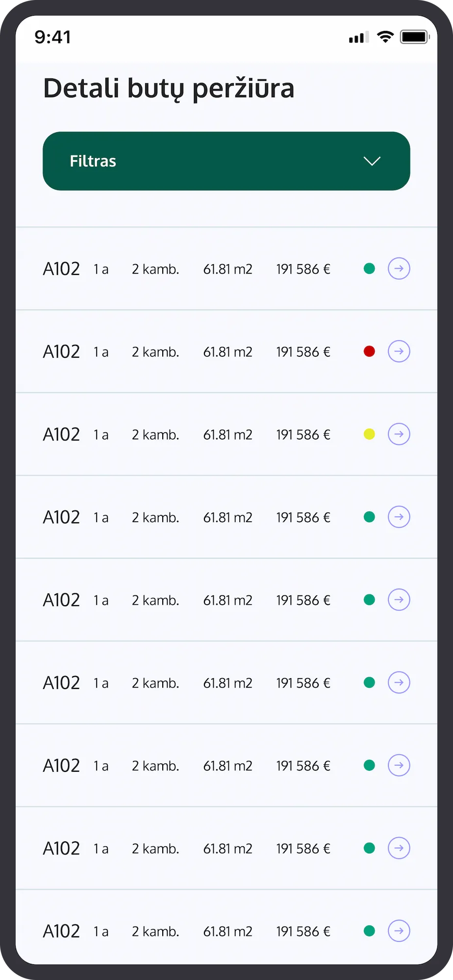Click the green status dot in first row
The width and height of the screenshot is (453, 980).
(x=369, y=269)
